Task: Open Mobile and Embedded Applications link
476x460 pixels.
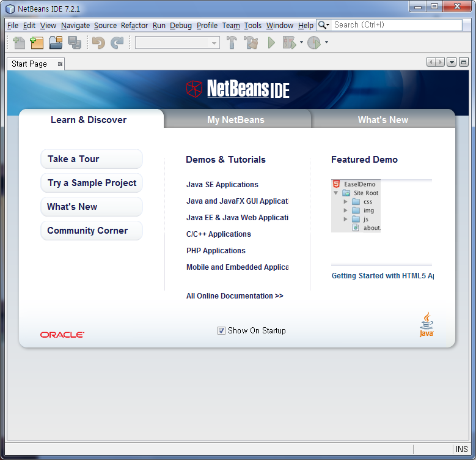Action: pyautogui.click(x=237, y=267)
